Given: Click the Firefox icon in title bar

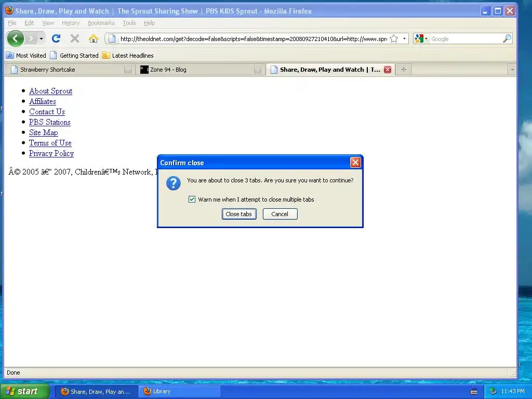Looking at the screenshot, I should tap(9, 10).
